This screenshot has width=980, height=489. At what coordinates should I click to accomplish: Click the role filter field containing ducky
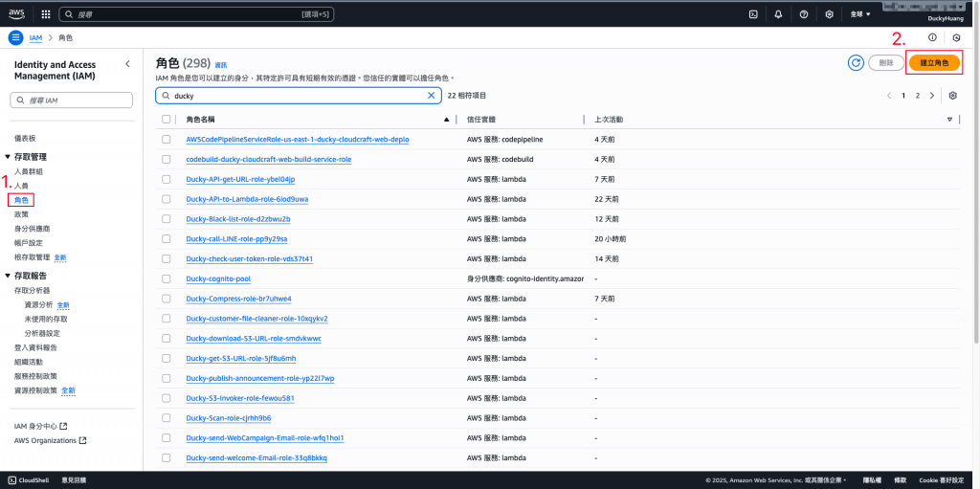pos(299,96)
